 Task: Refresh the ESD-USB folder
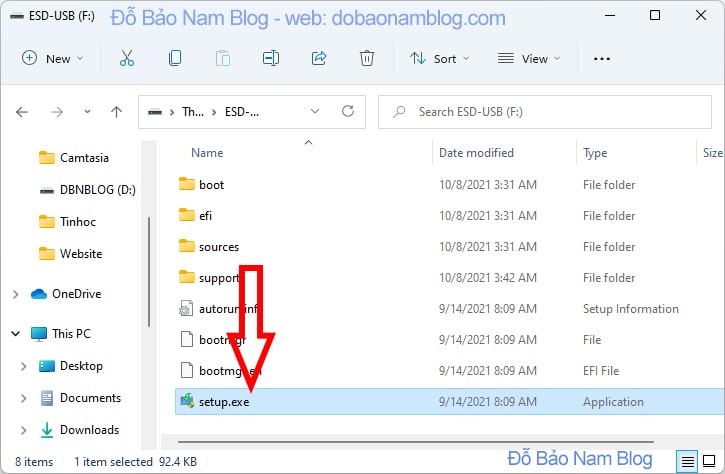(348, 111)
